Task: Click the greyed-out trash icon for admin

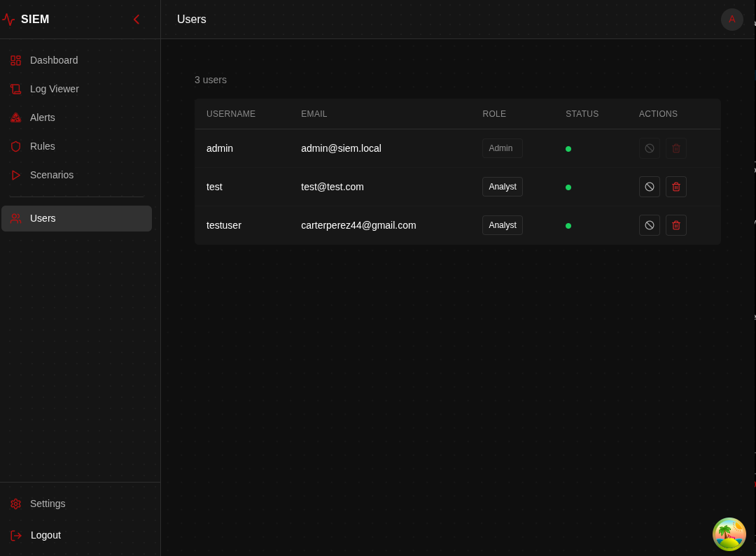Action: pyautogui.click(x=676, y=148)
